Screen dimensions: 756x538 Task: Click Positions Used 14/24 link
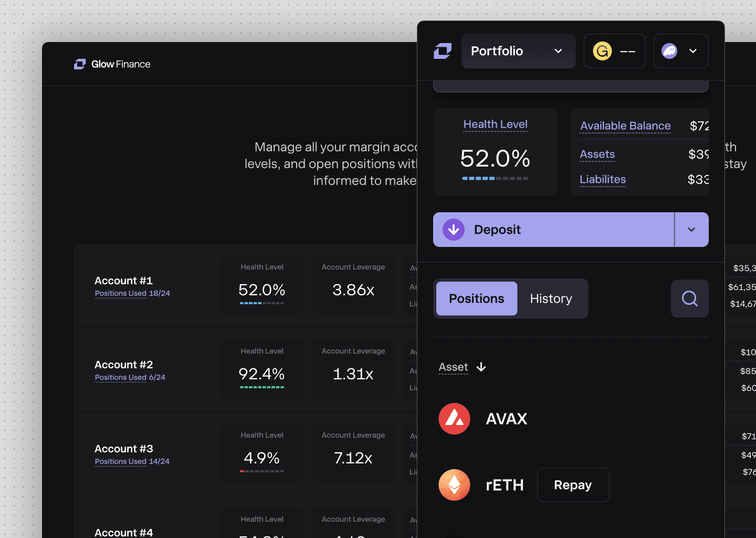point(132,461)
